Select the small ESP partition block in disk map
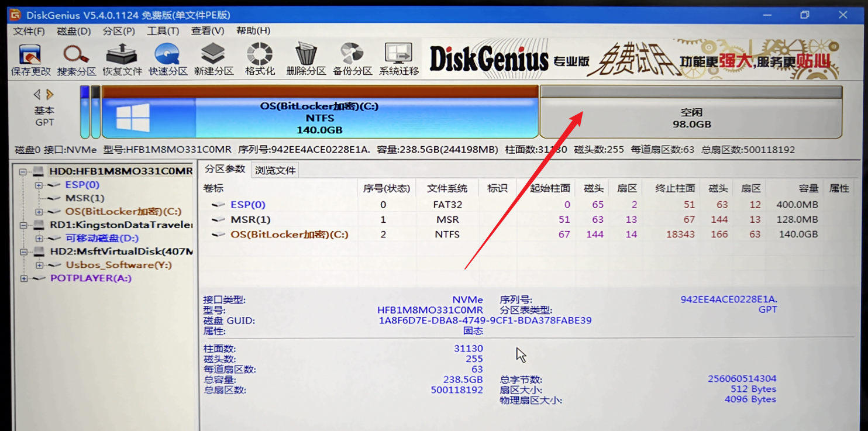This screenshot has height=431, width=868. click(85, 112)
